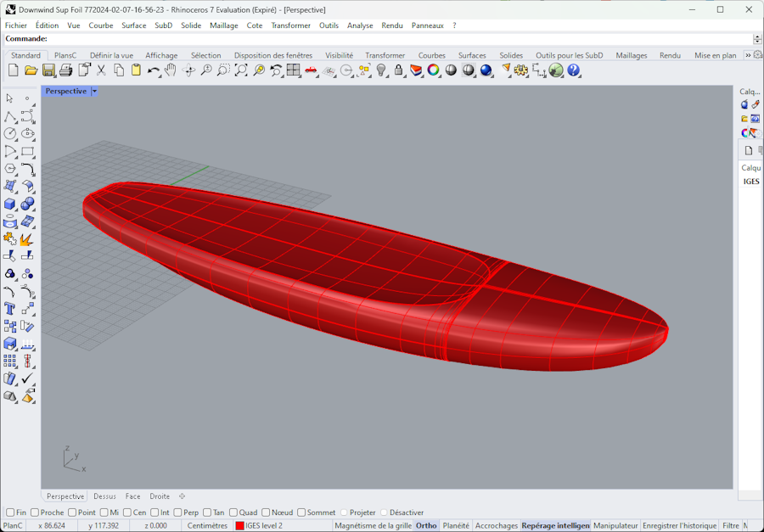Switch to the Dessus viewport tab
The image size is (764, 532).
pyautogui.click(x=104, y=496)
